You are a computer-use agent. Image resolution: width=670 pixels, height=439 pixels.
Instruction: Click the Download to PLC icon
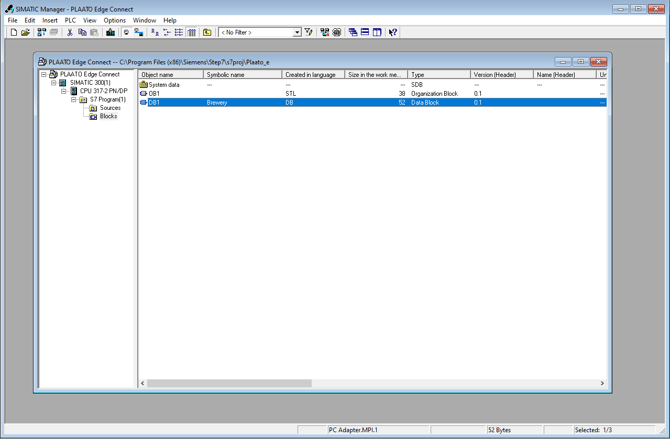point(110,33)
